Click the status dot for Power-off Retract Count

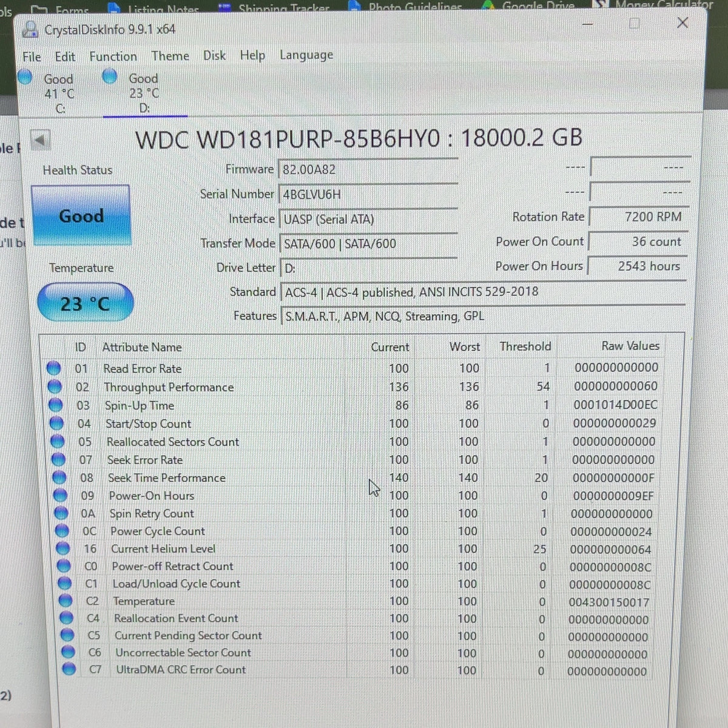point(64,566)
